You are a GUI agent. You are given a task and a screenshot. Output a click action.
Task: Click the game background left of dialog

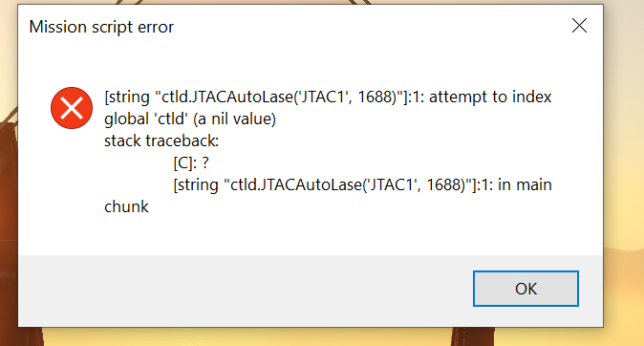point(9,164)
